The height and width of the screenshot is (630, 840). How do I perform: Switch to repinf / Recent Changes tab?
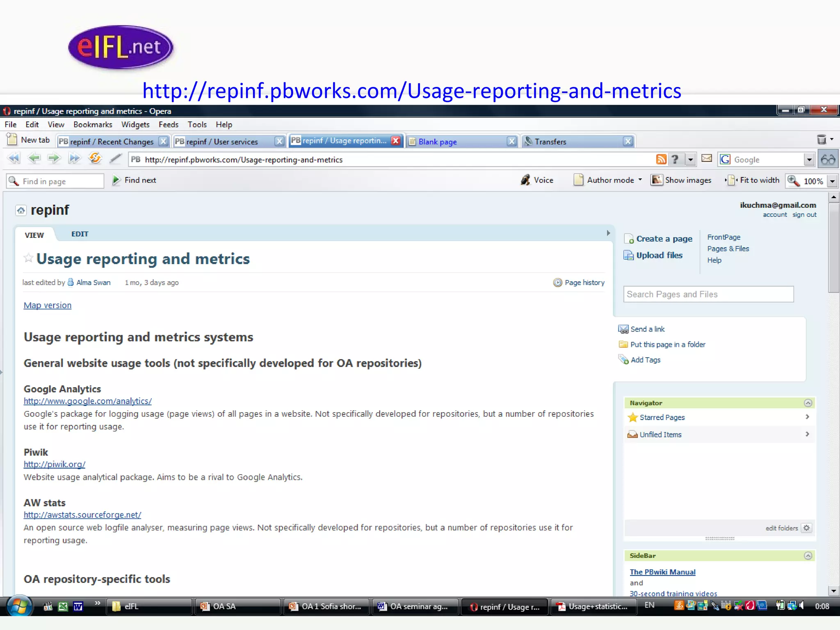pyautogui.click(x=112, y=142)
